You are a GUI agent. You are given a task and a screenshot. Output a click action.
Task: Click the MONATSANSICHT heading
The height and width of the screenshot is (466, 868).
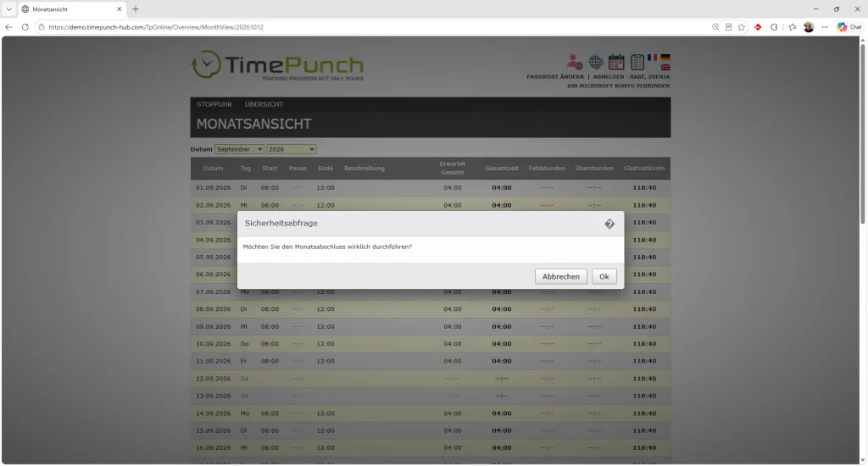pos(254,124)
